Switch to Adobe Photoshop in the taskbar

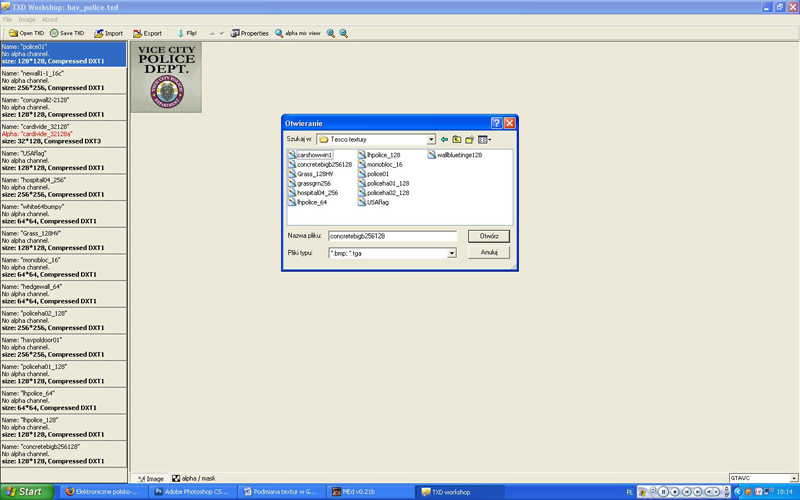(191, 492)
